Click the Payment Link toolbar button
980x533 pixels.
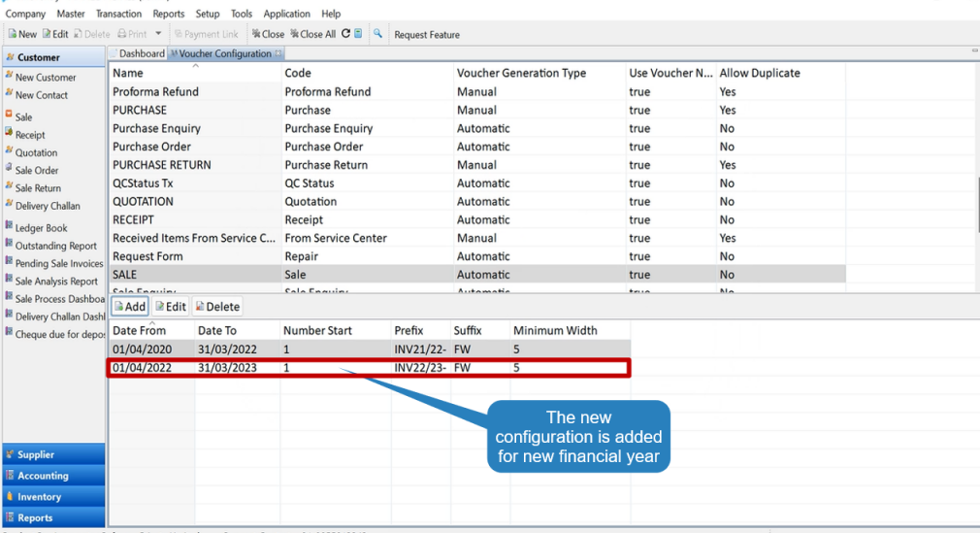(x=207, y=34)
